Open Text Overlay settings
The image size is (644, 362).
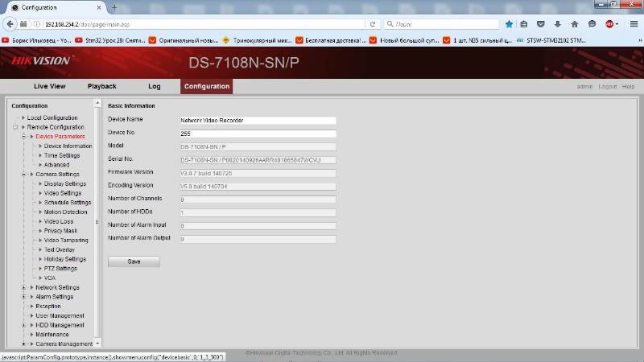pos(60,250)
